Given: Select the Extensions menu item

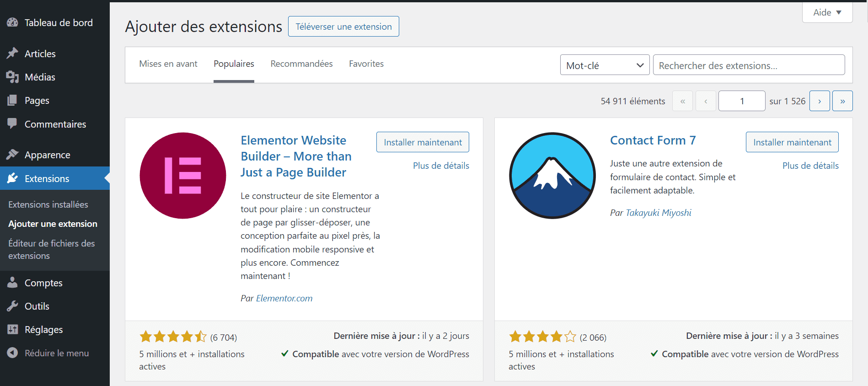Looking at the screenshot, I should pos(55,178).
